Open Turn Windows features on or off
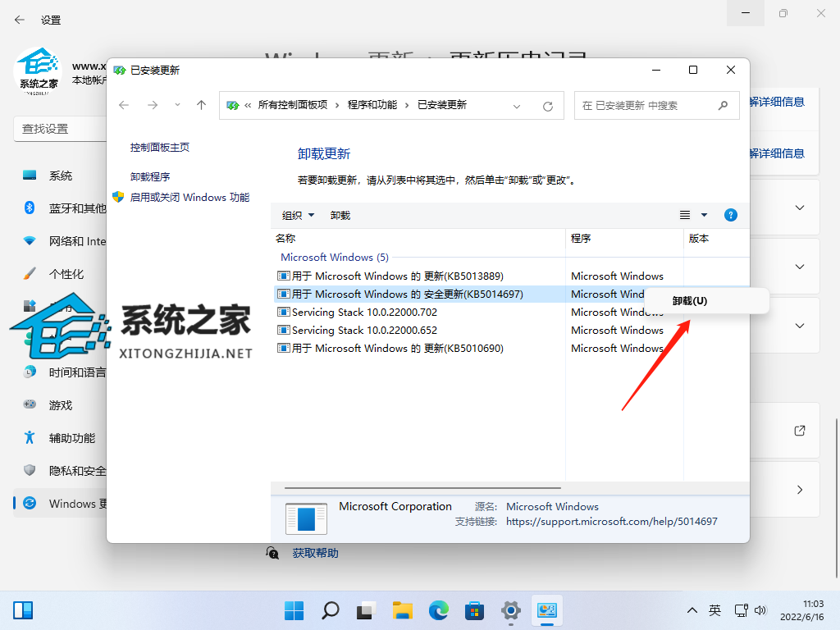This screenshot has width=840, height=630. [x=189, y=197]
